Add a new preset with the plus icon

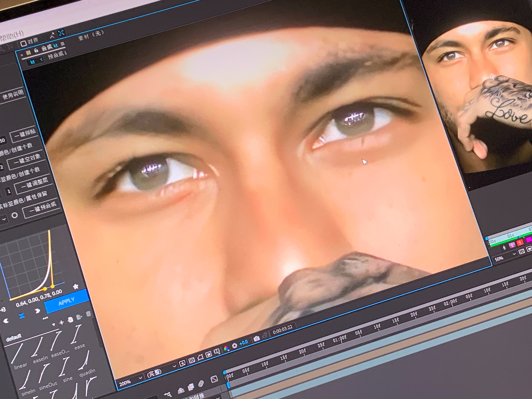coord(61,322)
